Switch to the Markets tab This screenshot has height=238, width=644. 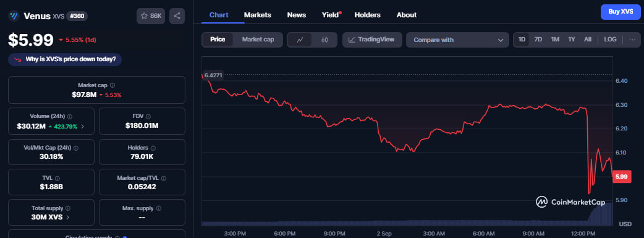(258, 15)
